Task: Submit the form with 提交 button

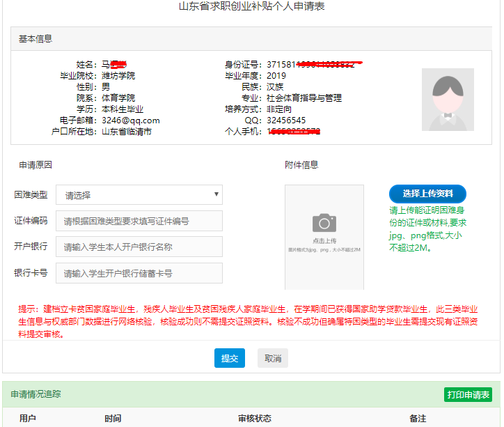Action: click(x=230, y=358)
